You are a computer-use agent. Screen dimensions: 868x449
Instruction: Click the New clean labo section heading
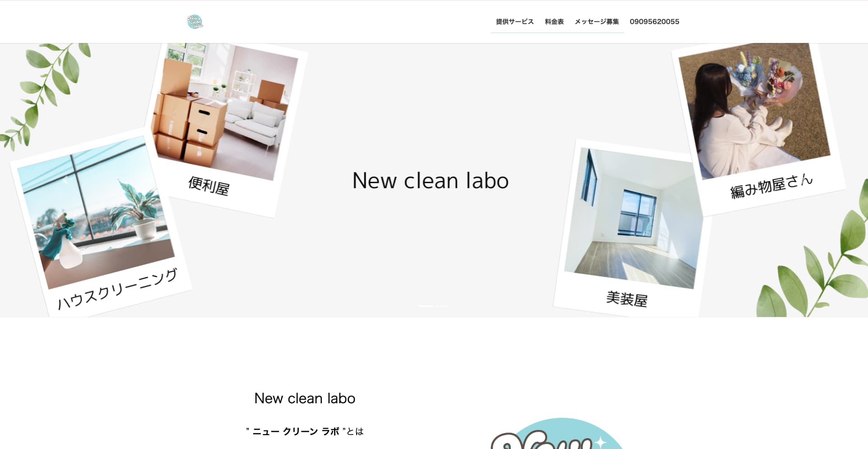pos(305,398)
